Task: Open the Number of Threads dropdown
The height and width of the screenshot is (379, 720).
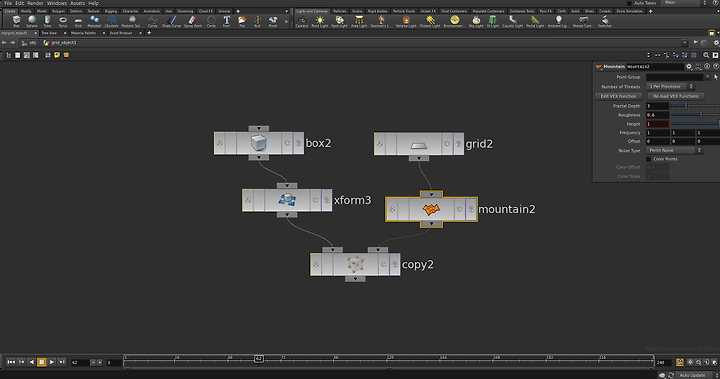Action: point(670,86)
